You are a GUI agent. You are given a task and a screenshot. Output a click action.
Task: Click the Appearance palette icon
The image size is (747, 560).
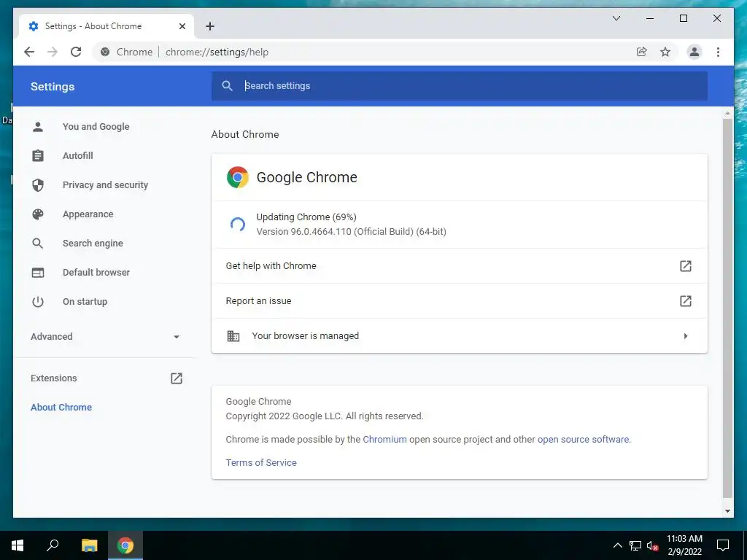pyautogui.click(x=38, y=214)
